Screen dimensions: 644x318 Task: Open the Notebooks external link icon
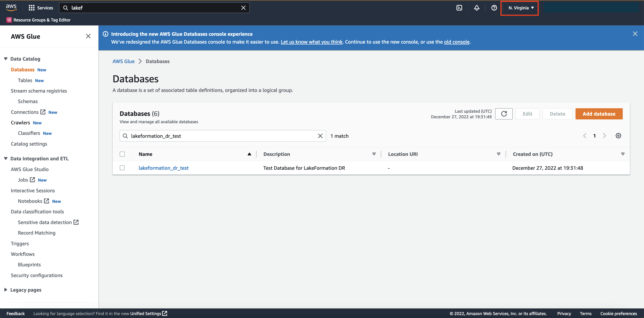pos(47,201)
